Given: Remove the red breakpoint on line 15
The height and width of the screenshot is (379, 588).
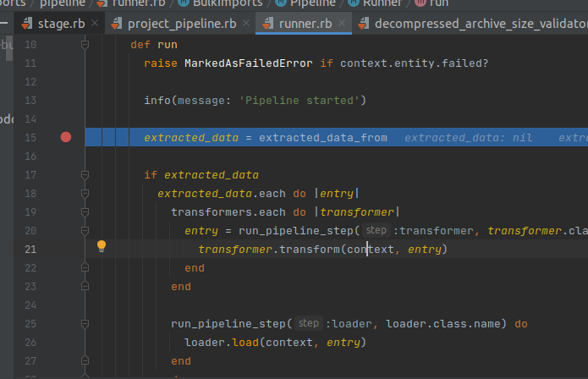Looking at the screenshot, I should [66, 137].
